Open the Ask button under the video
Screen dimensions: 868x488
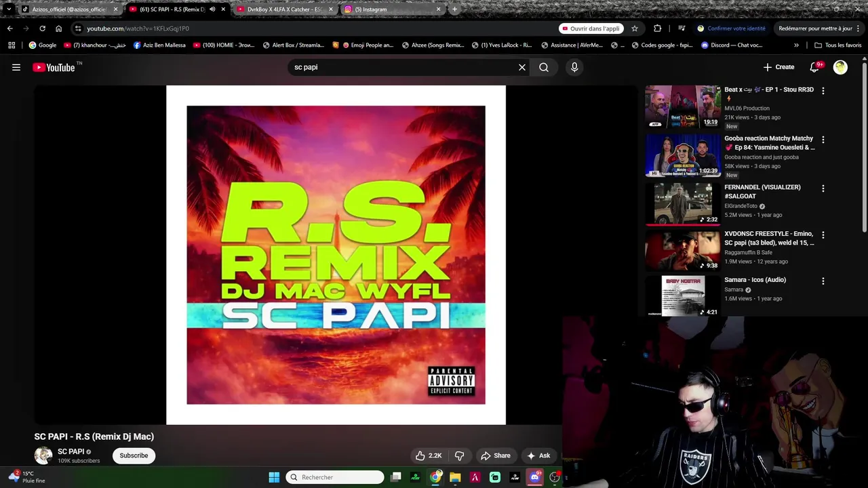pyautogui.click(x=538, y=455)
